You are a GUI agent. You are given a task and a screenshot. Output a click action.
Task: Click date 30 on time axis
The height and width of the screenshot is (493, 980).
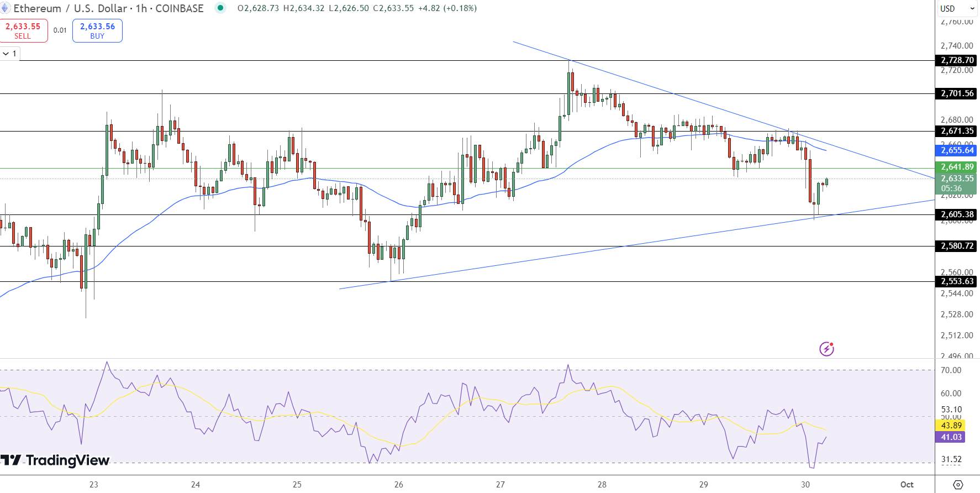point(805,485)
